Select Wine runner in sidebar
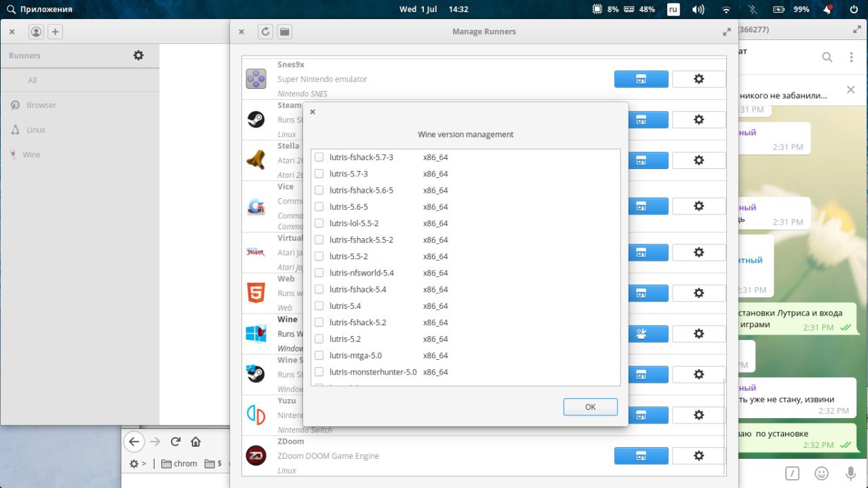Image resolution: width=868 pixels, height=488 pixels. [x=80, y=155]
